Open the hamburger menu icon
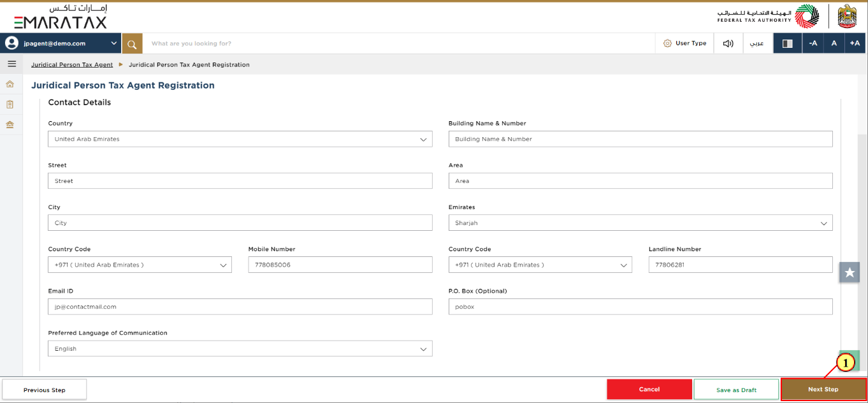The height and width of the screenshot is (403, 868). click(x=11, y=64)
